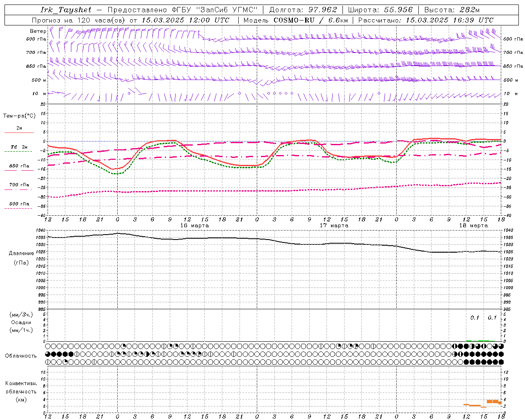This screenshot has height=420, width=525.
Task: Click the "Тем-ра(°C)" temperature axis title
Action: tap(19, 116)
